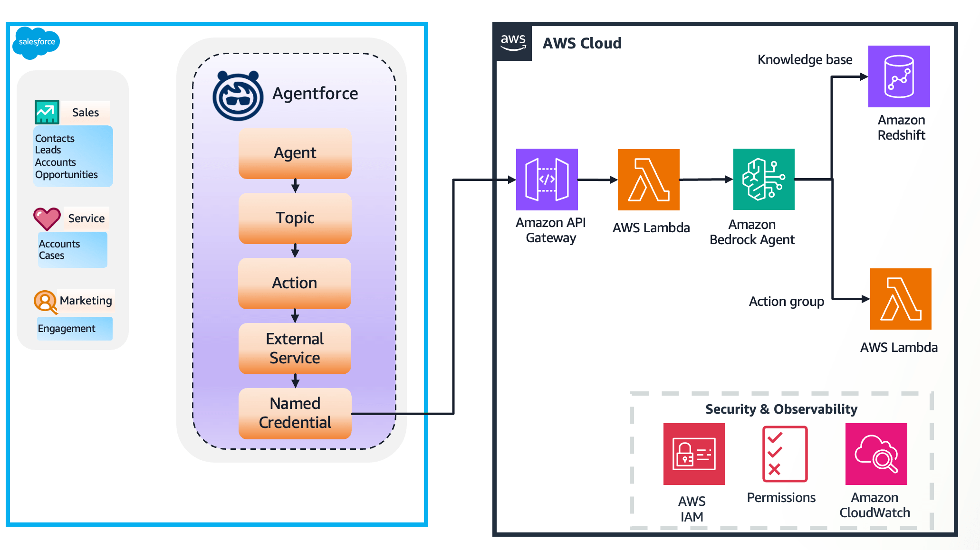Open the AWS IAM icon
Viewport: 980px width, 550px height.
pyautogui.click(x=693, y=454)
